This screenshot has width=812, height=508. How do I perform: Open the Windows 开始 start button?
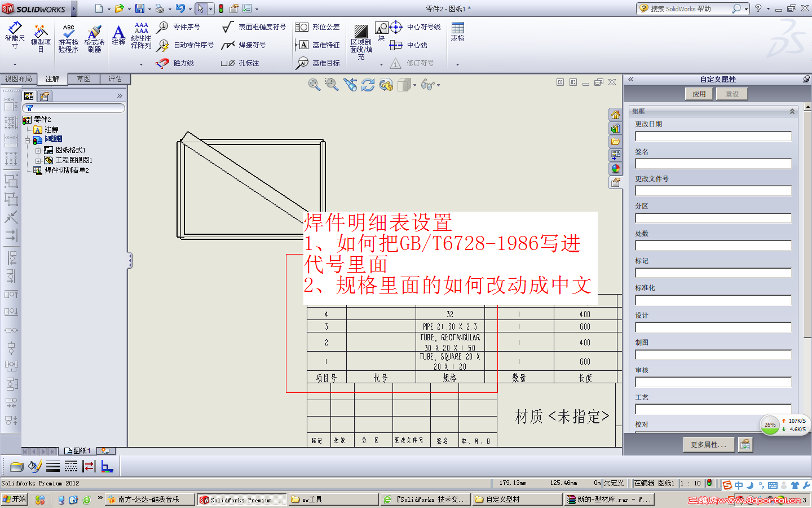14,500
